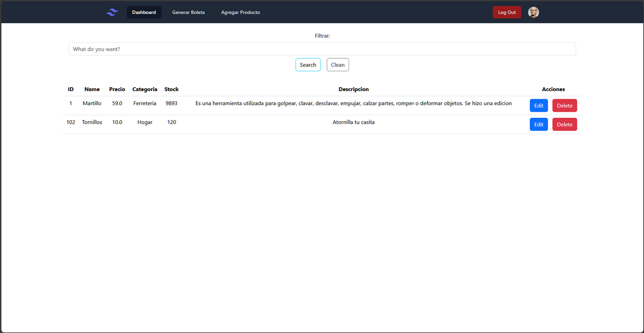Click the wave logo in the navbar
Viewport: 644px width, 333px height.
(111, 12)
